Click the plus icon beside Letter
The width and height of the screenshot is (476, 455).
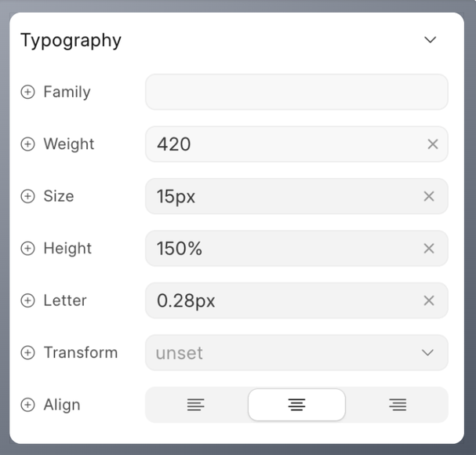27,300
